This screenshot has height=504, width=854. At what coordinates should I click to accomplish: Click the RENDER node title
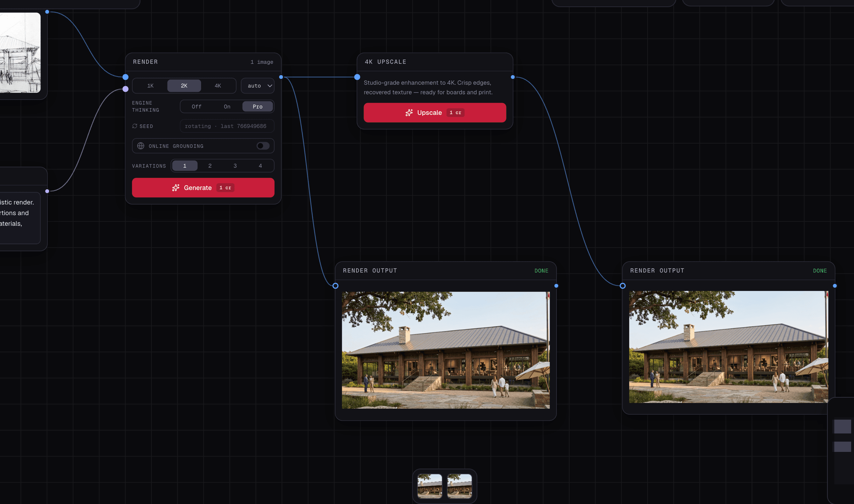[145, 62]
